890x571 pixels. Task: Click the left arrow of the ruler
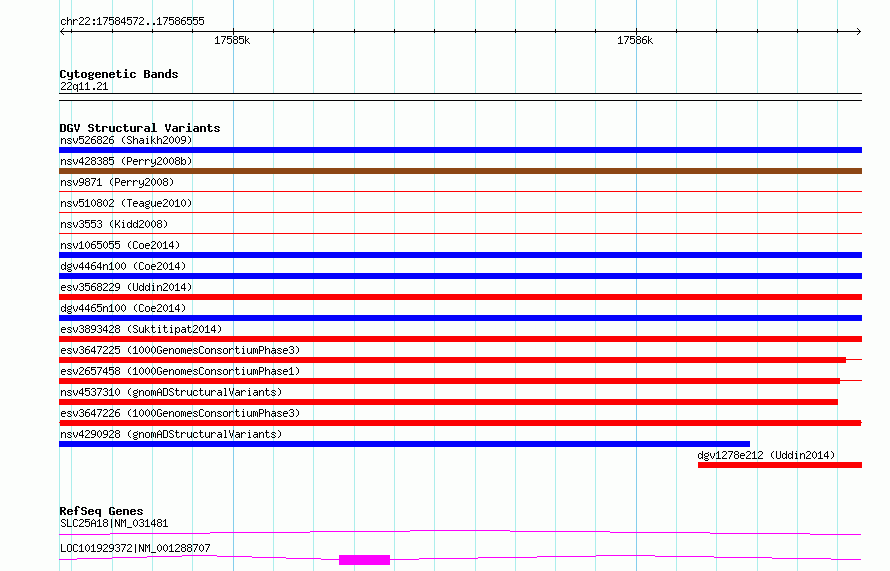click(x=63, y=31)
